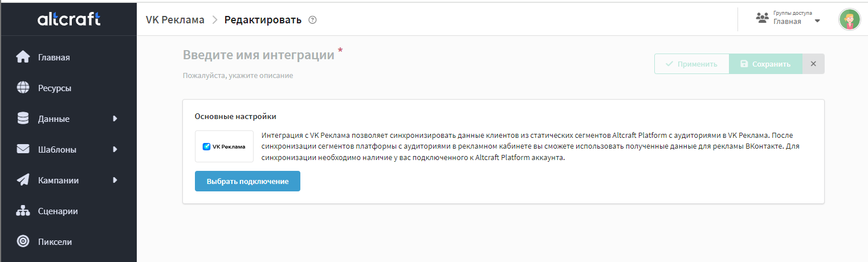Expand the Шаблоны submenu arrow

tap(115, 149)
